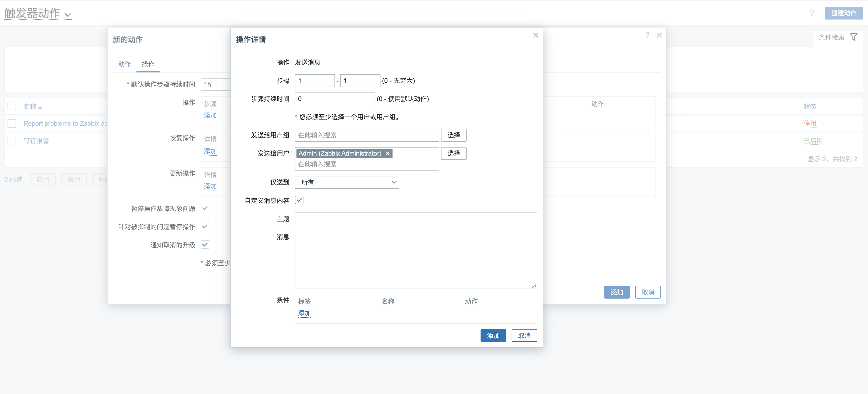Click 选择 button for 发送给用户组
The height and width of the screenshot is (394, 868).
click(454, 135)
